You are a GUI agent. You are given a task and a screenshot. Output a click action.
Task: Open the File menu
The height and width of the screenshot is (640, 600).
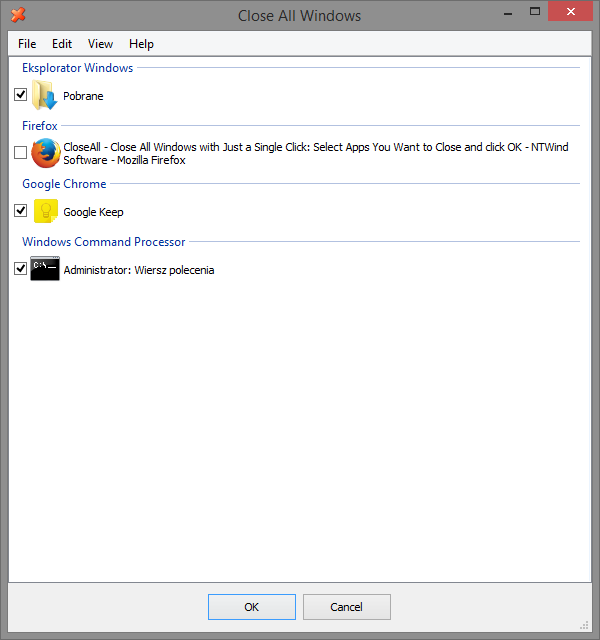point(27,44)
